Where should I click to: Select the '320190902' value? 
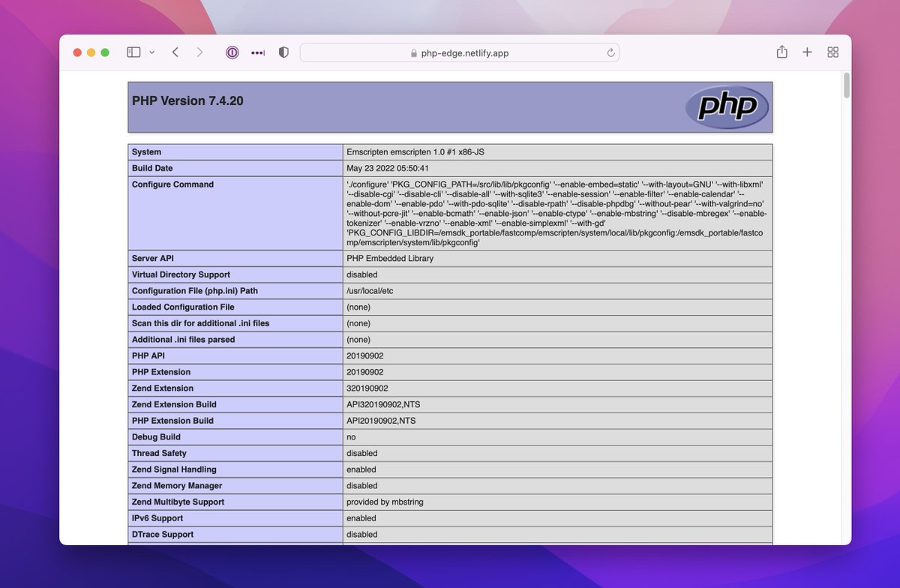tap(367, 388)
